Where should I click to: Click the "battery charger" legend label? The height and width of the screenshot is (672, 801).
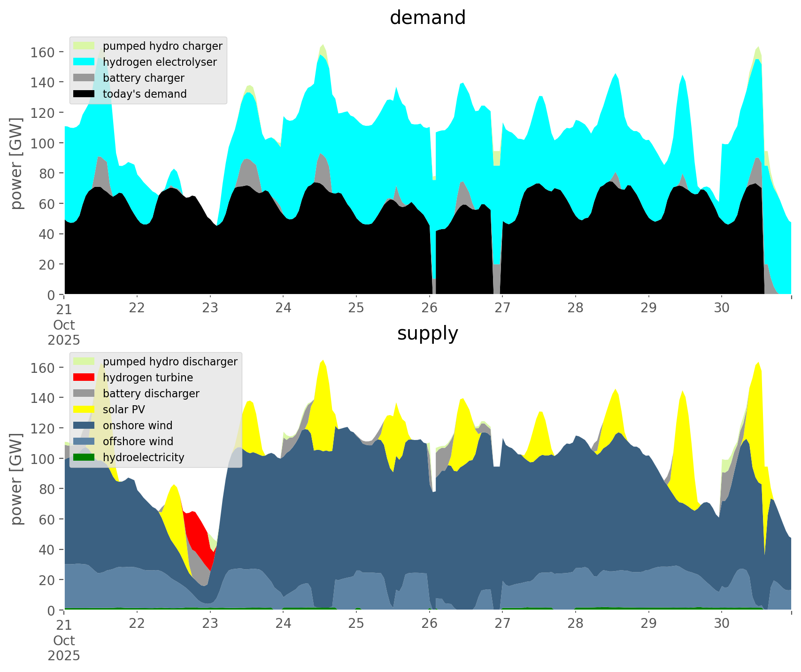(x=143, y=78)
